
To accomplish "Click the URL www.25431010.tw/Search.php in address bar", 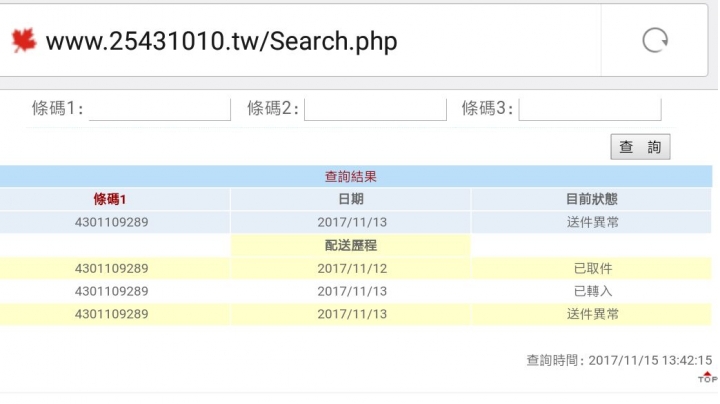I will (221, 41).
